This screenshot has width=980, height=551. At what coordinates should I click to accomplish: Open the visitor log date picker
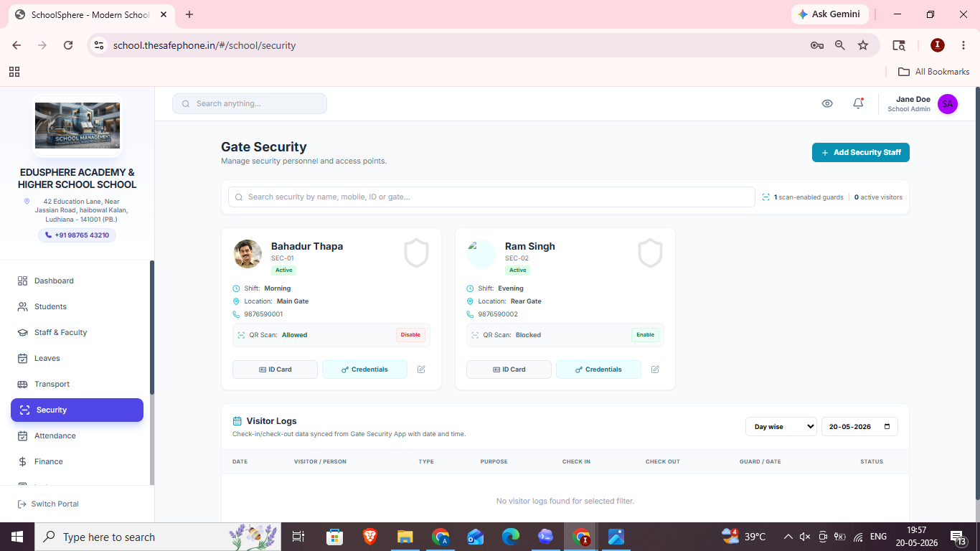tap(859, 426)
